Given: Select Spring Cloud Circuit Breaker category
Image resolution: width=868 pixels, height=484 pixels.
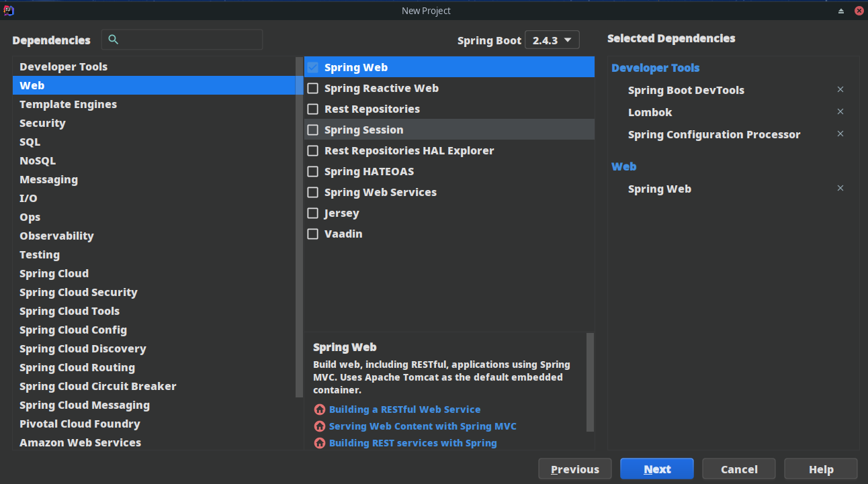Looking at the screenshot, I should pos(154,386).
